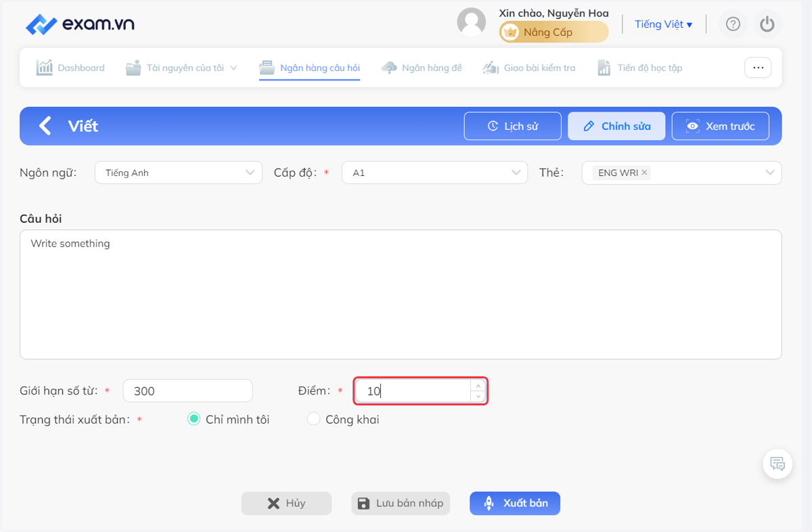This screenshot has height=532, width=812.
Task: Click the Ngân hàng đề cloud icon
Action: point(389,68)
